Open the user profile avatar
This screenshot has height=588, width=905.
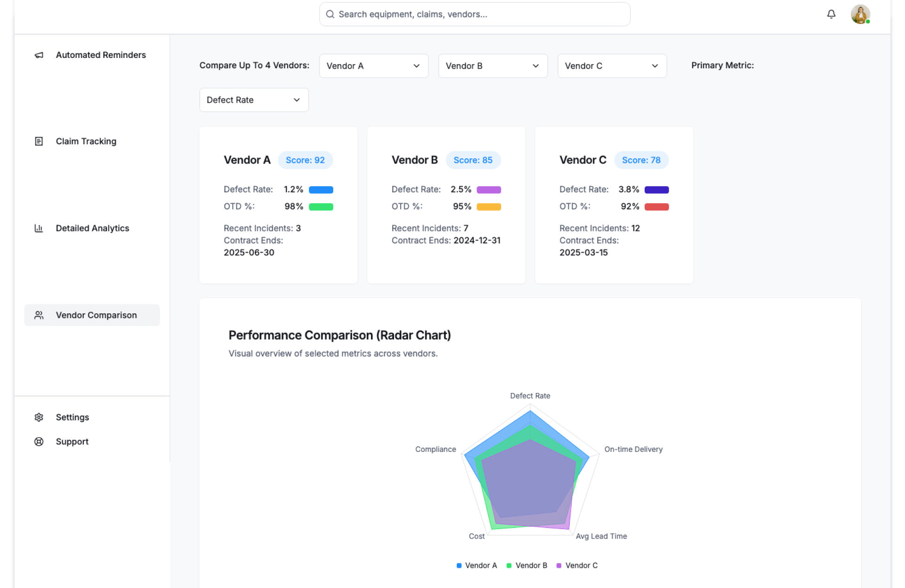860,14
